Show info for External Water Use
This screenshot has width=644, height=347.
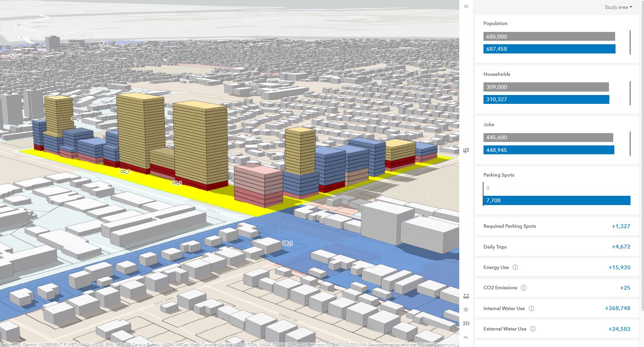(533, 329)
